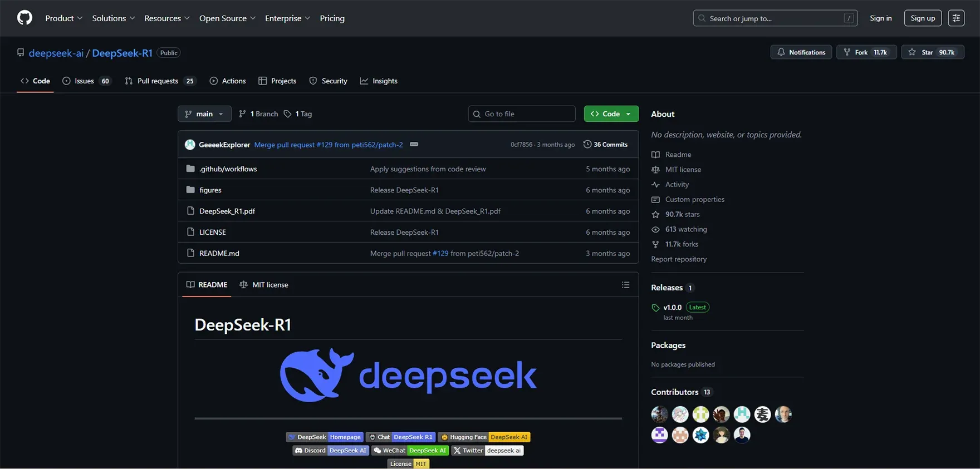Go to the Pricing page
The height and width of the screenshot is (469, 980).
point(332,18)
